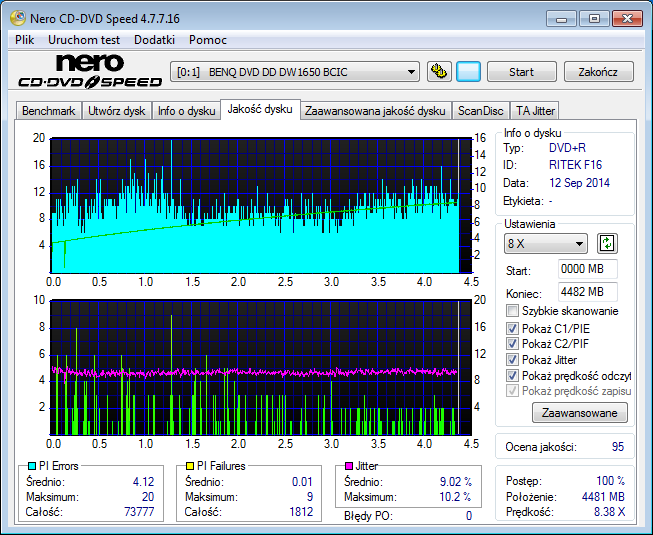Click the Prędkość 8.38 X value
The width and height of the screenshot is (653, 535).
point(609,512)
